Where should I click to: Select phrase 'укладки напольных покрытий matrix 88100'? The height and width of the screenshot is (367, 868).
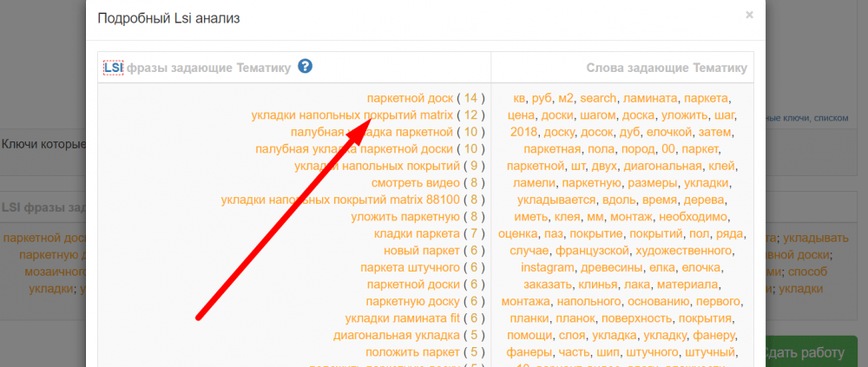point(340,199)
